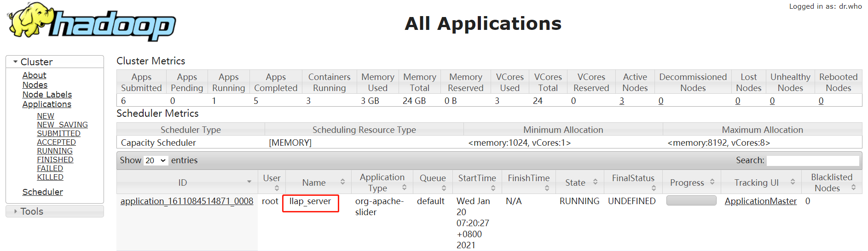Screen dimensions: 868x251
Task: Click the llap_server progress bar
Action: [691, 201]
